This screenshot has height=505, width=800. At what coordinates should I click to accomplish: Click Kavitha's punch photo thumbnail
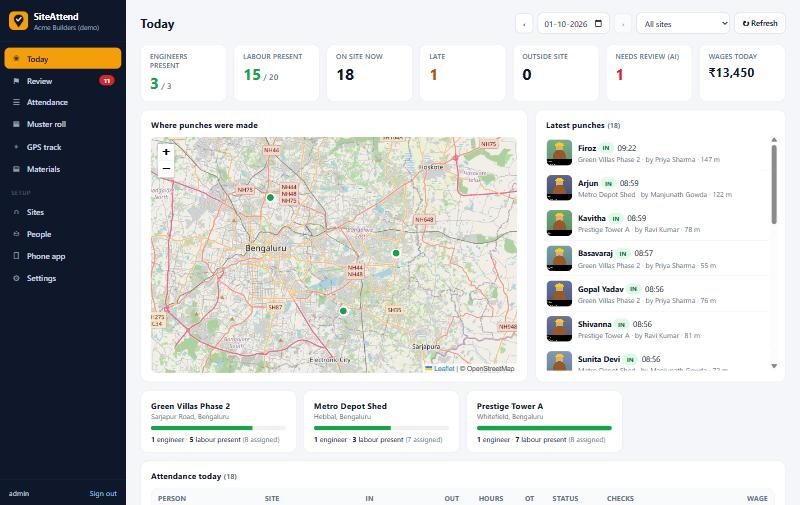pyautogui.click(x=559, y=223)
